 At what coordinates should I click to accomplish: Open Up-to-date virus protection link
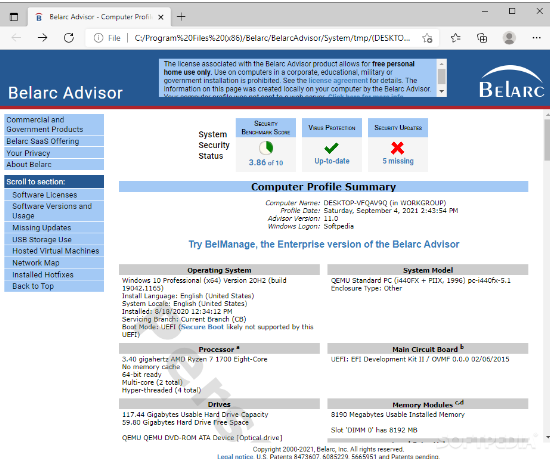pos(332,161)
